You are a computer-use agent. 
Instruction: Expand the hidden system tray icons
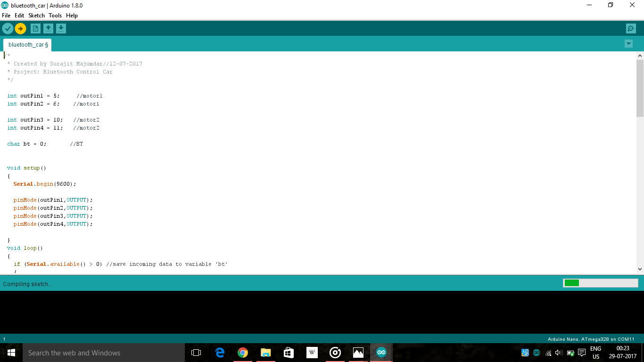click(x=525, y=352)
